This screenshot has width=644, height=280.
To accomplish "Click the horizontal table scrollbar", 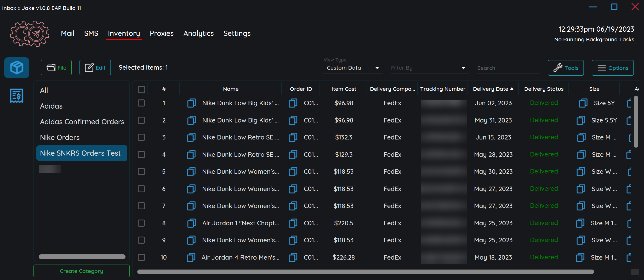I will [365, 272].
